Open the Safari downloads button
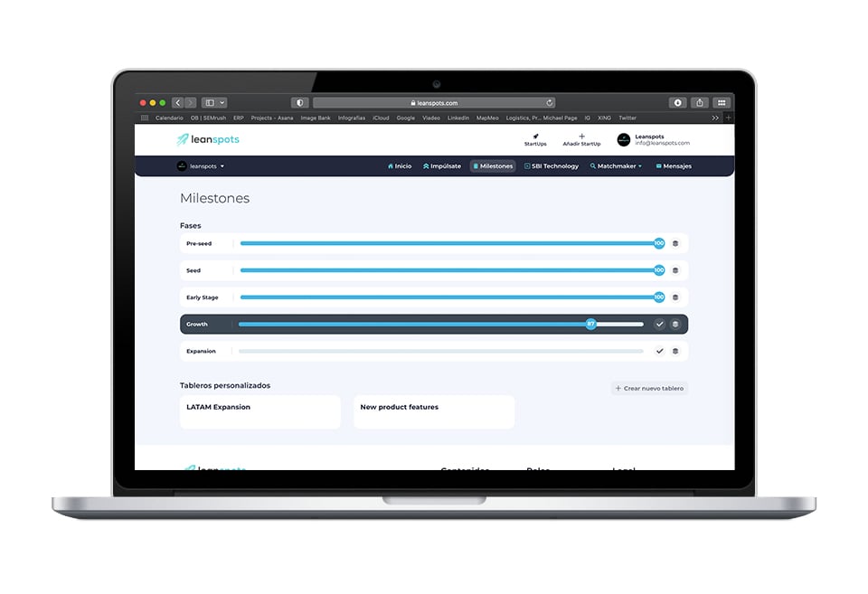This screenshot has height=594, width=868. point(677,103)
